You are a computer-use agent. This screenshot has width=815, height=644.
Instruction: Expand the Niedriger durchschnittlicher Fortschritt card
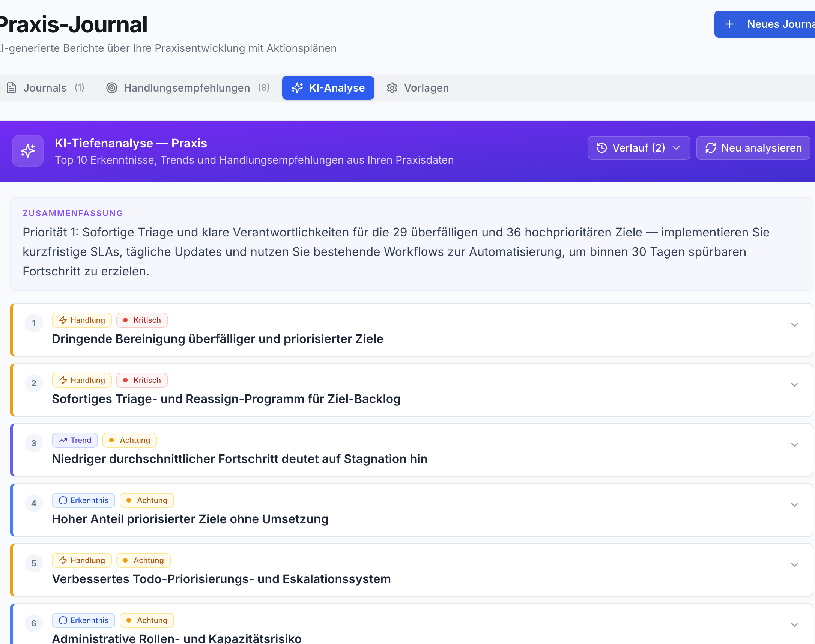coord(795,445)
